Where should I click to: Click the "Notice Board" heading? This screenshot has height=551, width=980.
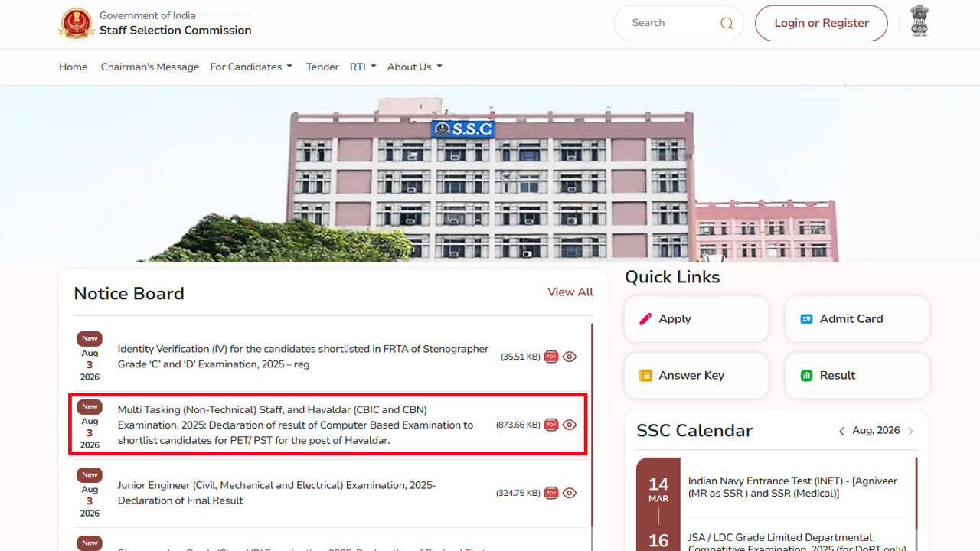(x=129, y=293)
